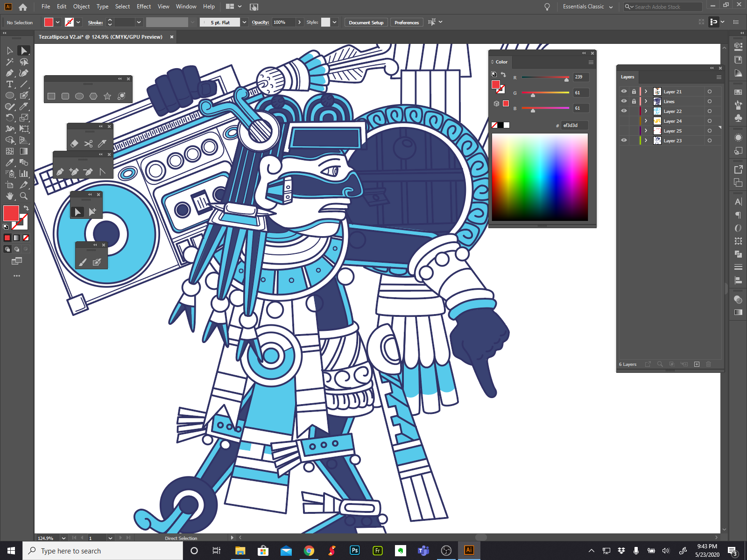Hide the Lines layer visibility eye
Image resolution: width=747 pixels, height=560 pixels.
pyautogui.click(x=624, y=101)
